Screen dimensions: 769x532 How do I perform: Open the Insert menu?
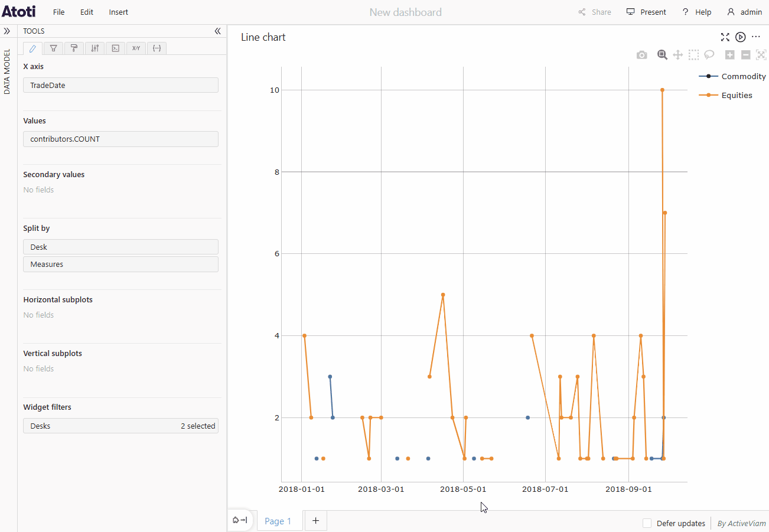pyautogui.click(x=118, y=12)
